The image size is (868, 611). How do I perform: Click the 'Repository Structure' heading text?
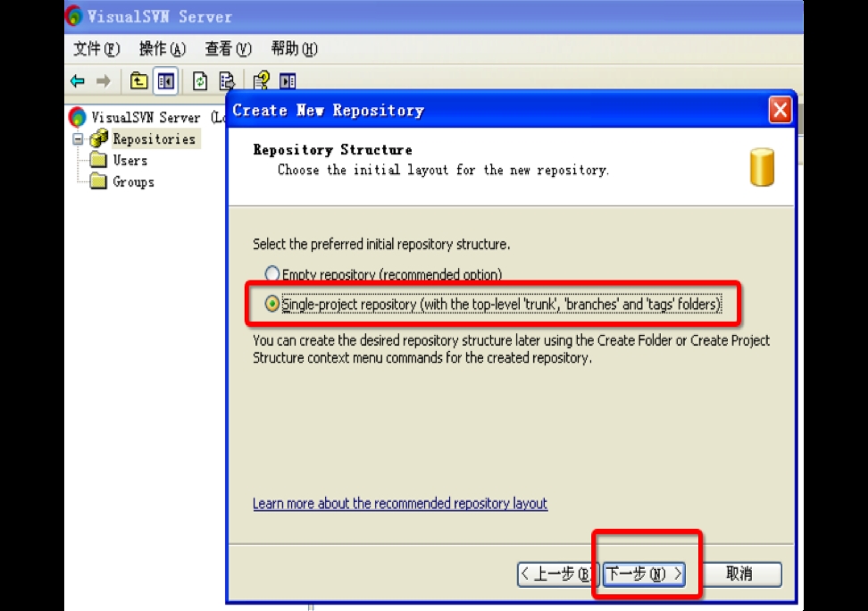[333, 149]
